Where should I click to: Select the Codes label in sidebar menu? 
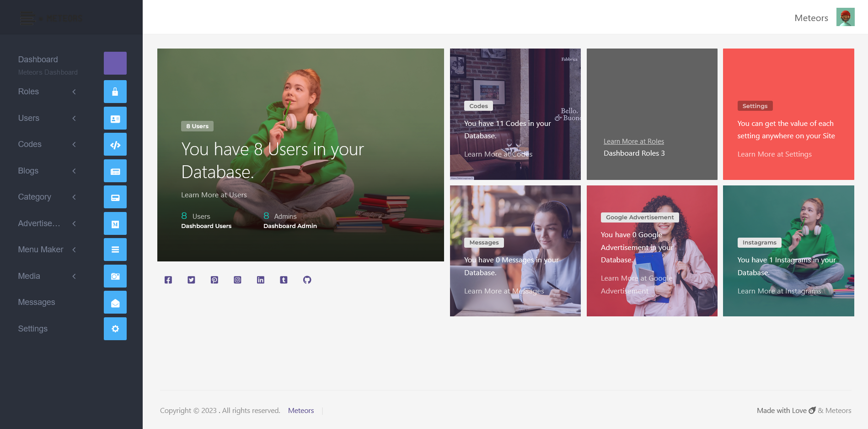30,144
